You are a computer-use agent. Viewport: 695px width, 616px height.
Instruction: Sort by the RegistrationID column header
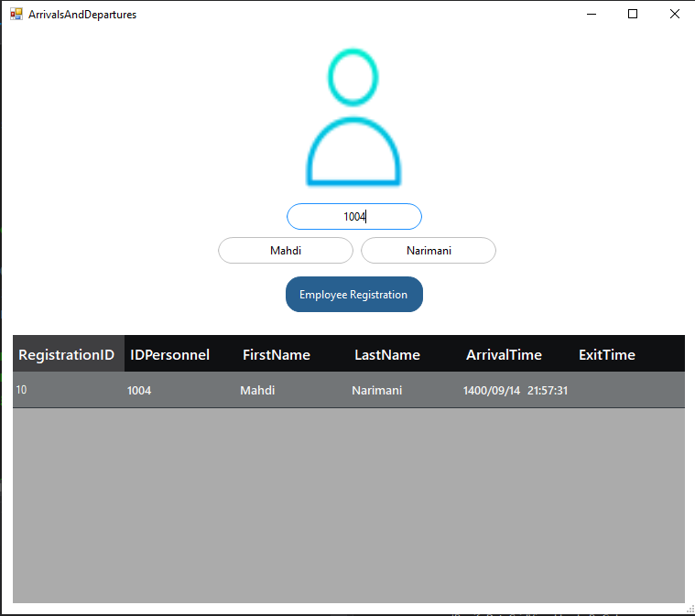tap(69, 354)
